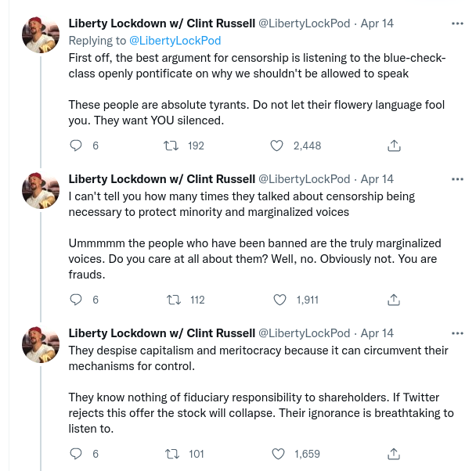Image resolution: width=476 pixels, height=471 pixels.
Task: Click the third tweet's profile avatar
Action: click(41, 343)
